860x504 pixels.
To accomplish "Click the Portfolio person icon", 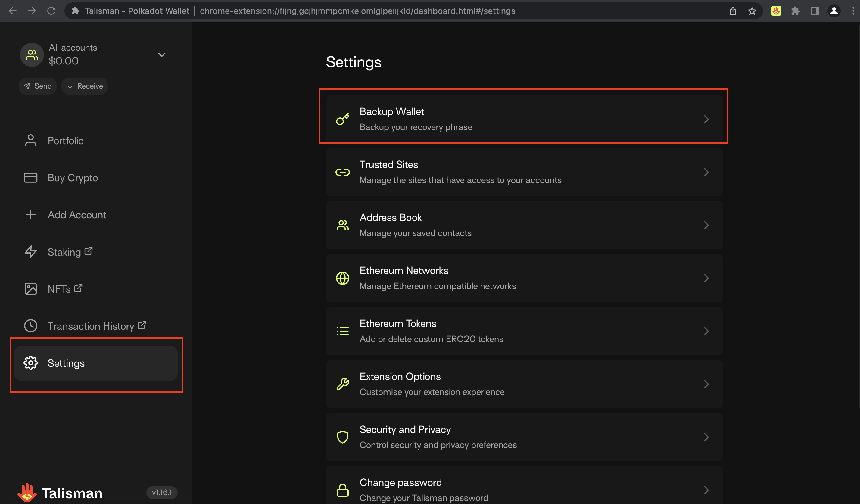I will point(31,140).
